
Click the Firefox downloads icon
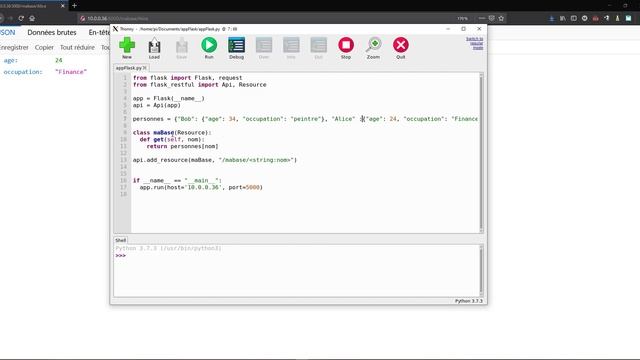pyautogui.click(x=552, y=18)
